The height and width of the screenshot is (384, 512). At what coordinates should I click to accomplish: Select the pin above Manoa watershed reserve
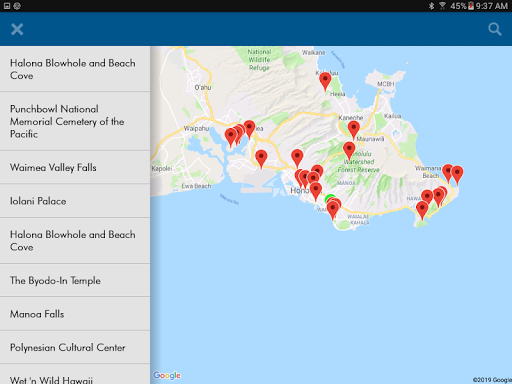tap(349, 151)
